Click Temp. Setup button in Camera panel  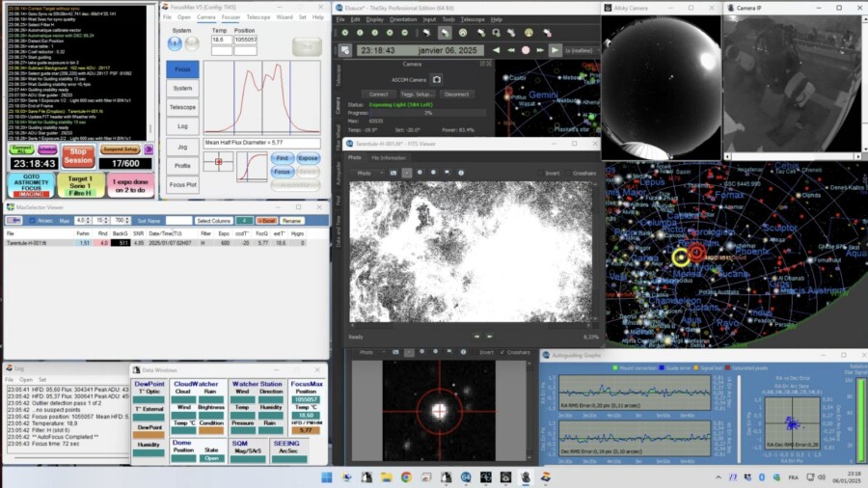pos(417,95)
